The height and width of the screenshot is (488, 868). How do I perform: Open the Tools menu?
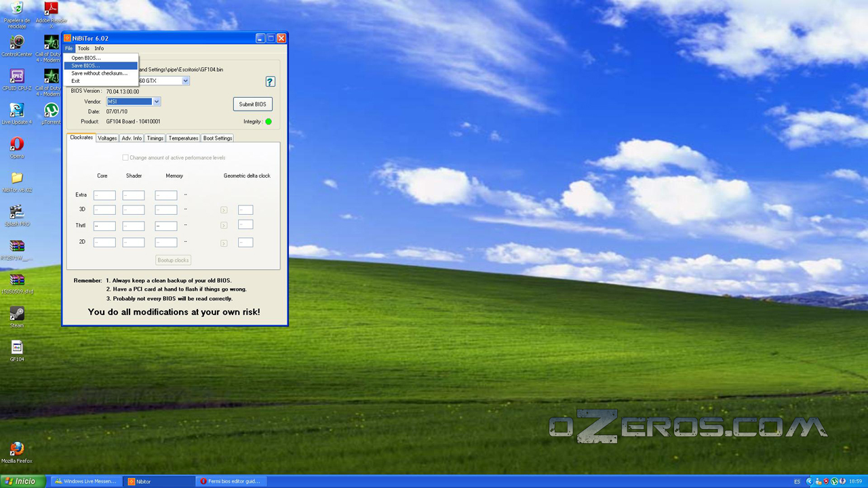click(83, 49)
